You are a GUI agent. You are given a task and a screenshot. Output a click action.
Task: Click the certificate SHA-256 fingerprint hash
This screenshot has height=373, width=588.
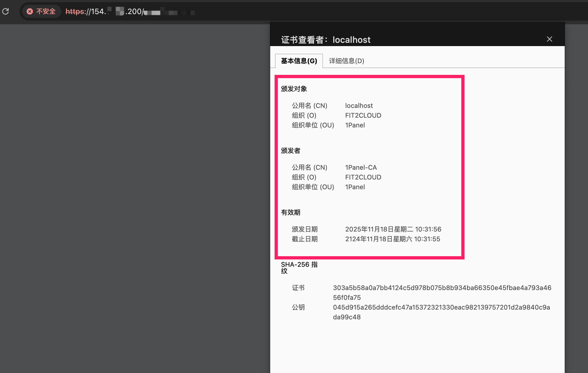pos(442,288)
